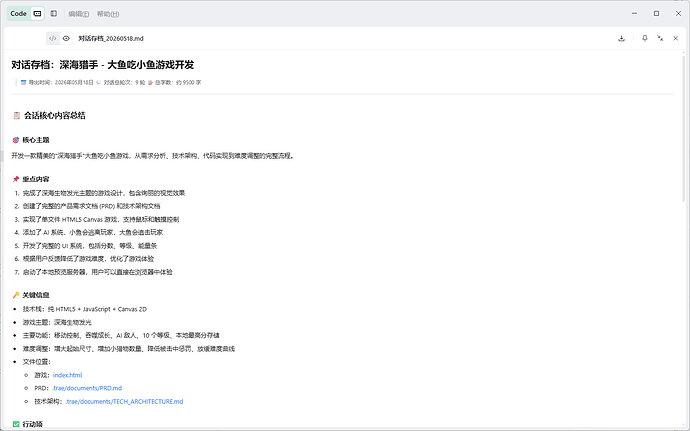Click the 核心主题 subheading
This screenshot has width=690, height=431.
click(36, 140)
